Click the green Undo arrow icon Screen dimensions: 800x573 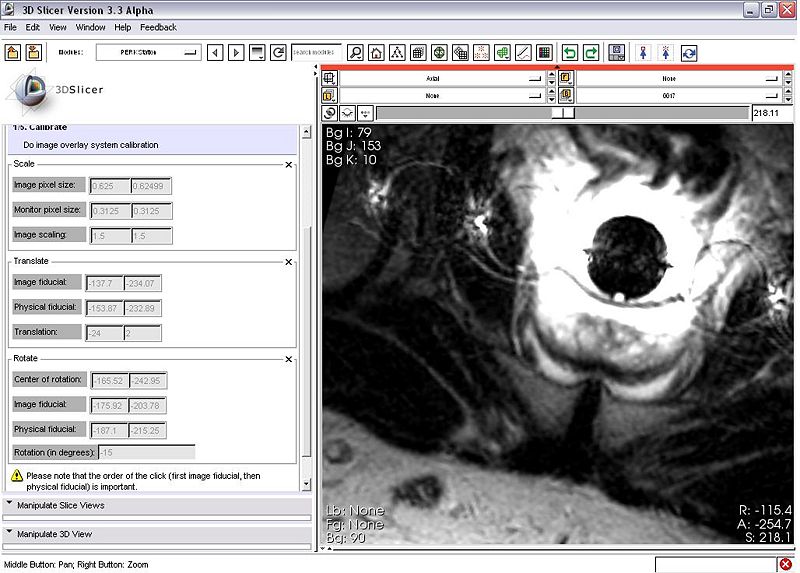tap(569, 52)
